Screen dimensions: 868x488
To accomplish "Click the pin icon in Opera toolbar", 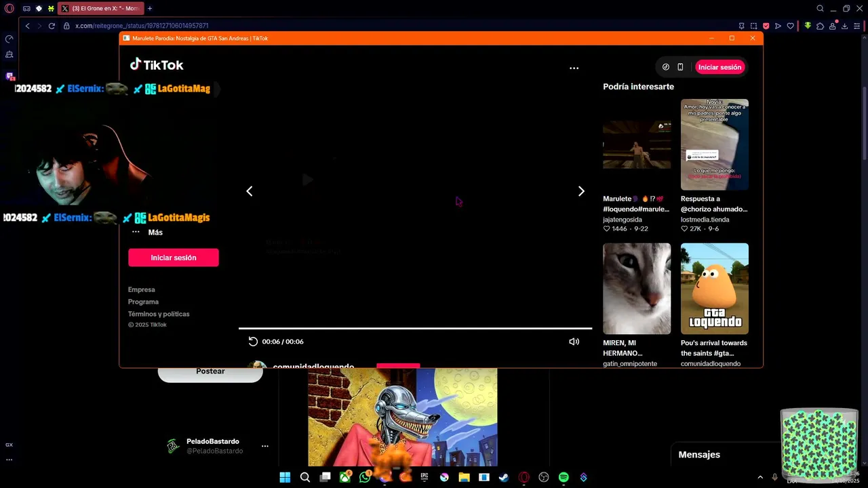I will point(741,26).
